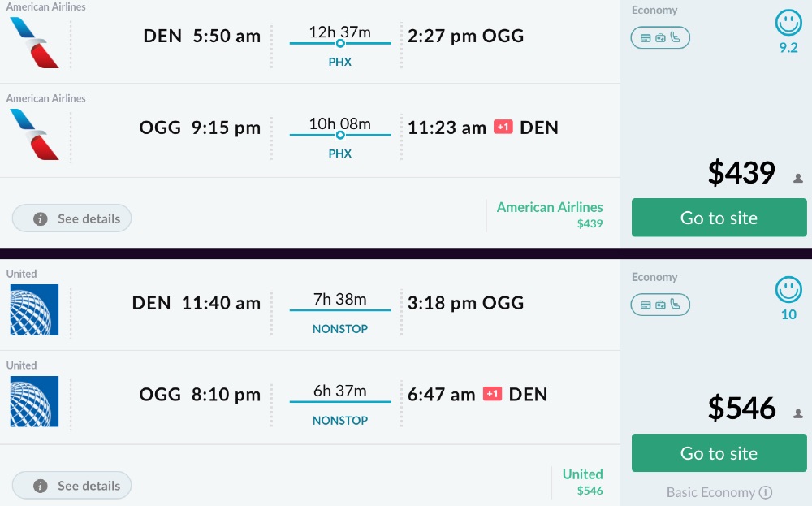Click the card payment icon on $439 fare
This screenshot has height=506, width=812.
(x=645, y=37)
